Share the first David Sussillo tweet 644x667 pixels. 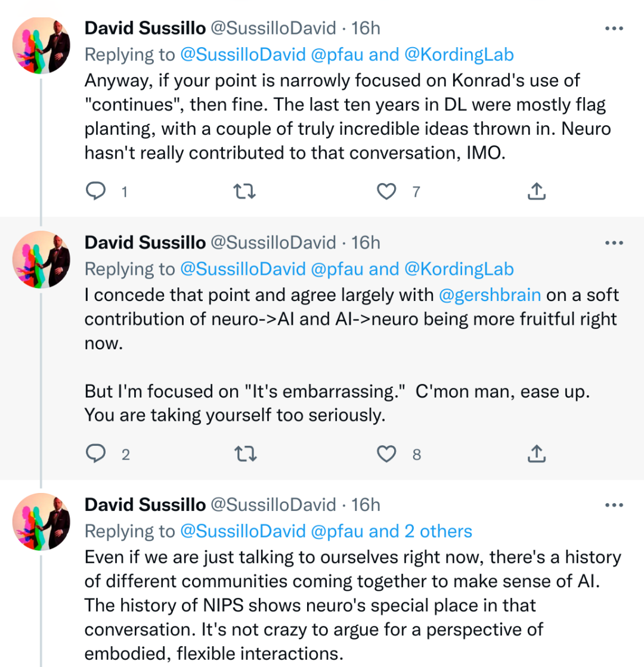537,191
